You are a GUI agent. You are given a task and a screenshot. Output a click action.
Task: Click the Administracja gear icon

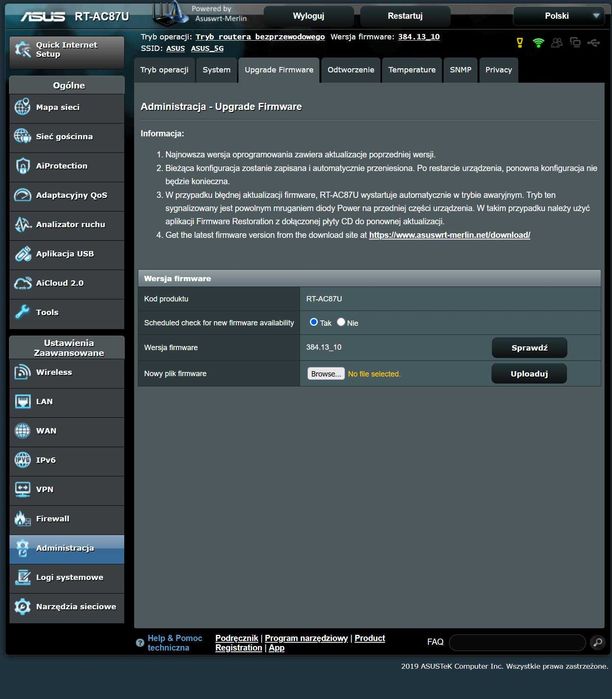click(22, 548)
